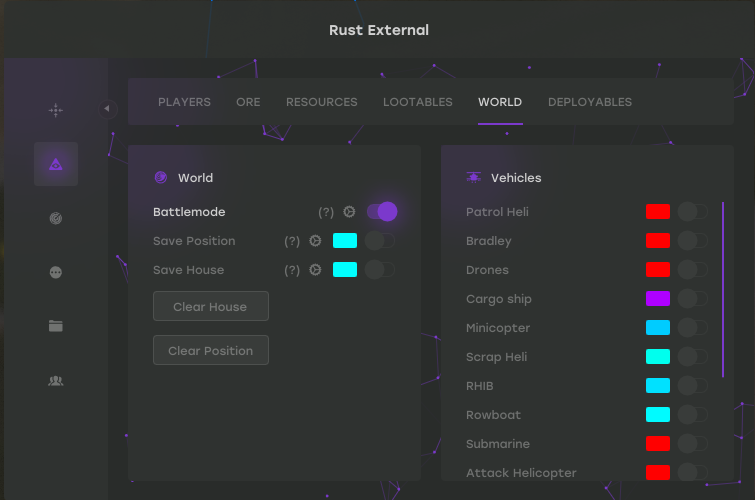
Task: Open the group users sidebar icon
Action: (56, 381)
